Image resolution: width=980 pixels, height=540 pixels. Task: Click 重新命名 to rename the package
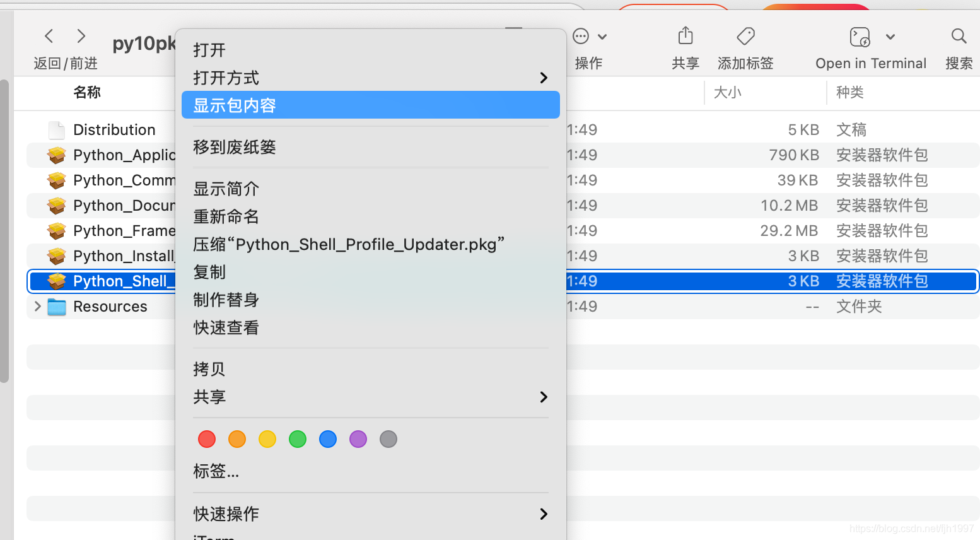click(226, 216)
